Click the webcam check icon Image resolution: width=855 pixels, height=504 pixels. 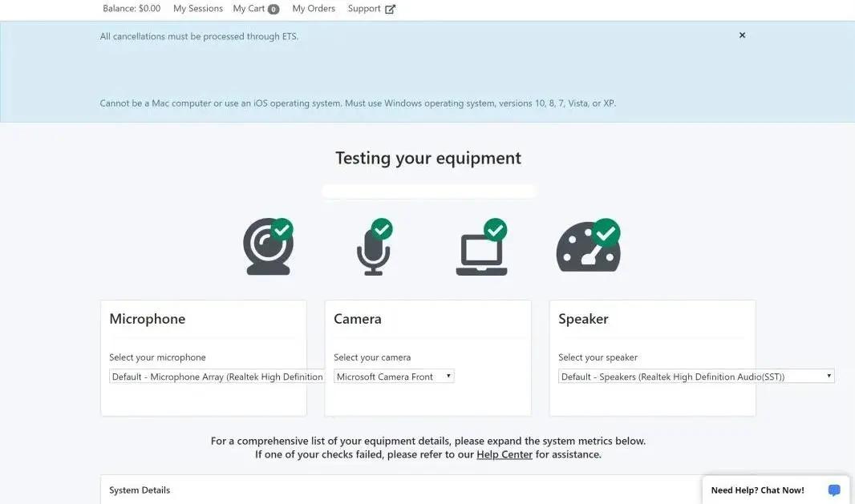(x=268, y=248)
